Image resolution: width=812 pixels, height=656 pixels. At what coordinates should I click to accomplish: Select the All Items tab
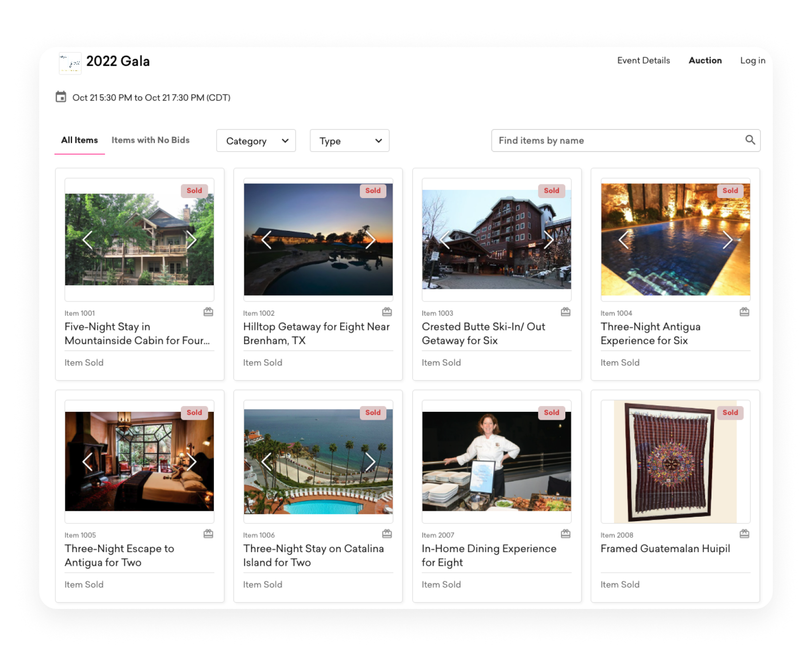pos(79,140)
